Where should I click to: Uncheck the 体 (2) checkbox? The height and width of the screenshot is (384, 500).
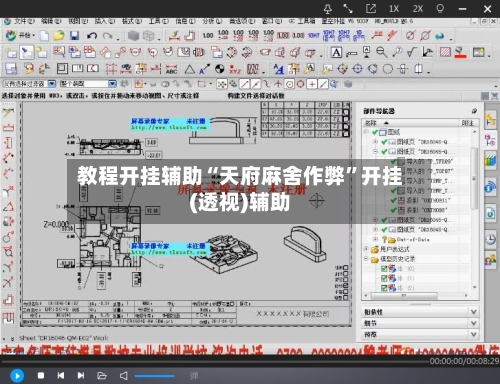click(x=384, y=288)
